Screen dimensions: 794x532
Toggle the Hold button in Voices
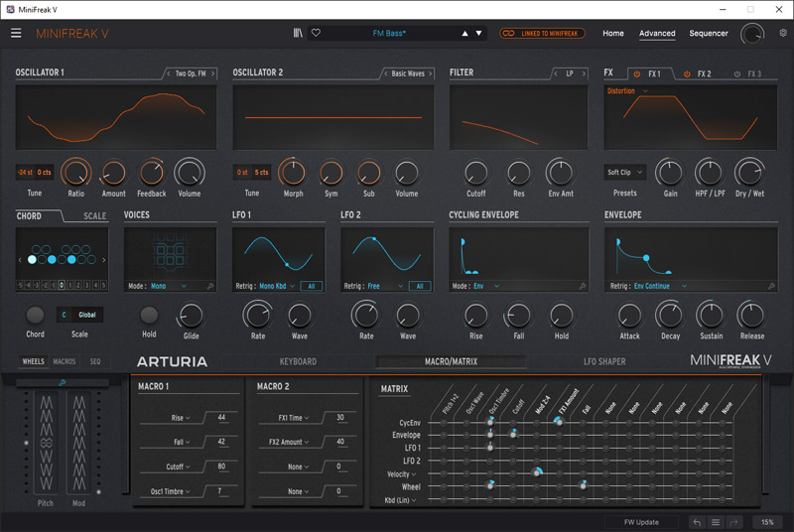149,315
